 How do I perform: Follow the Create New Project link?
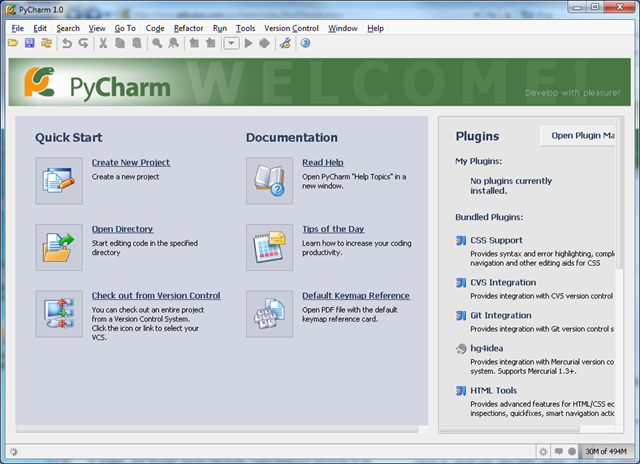pyautogui.click(x=131, y=162)
